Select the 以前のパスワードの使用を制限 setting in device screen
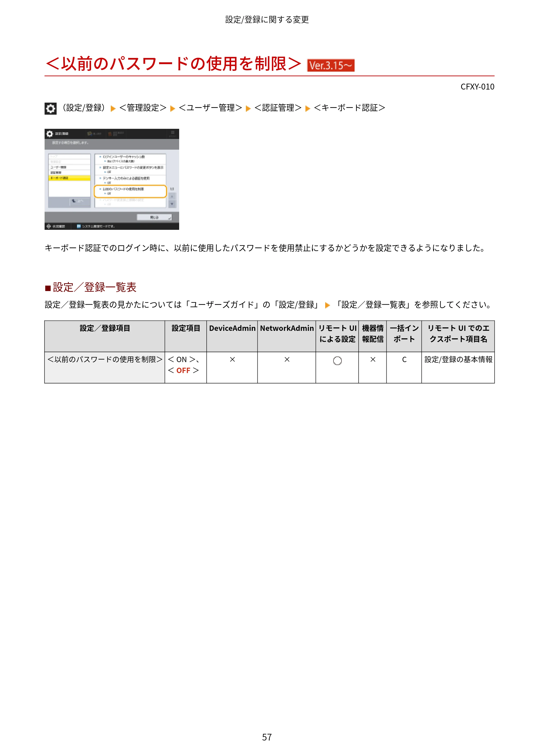 130,191
